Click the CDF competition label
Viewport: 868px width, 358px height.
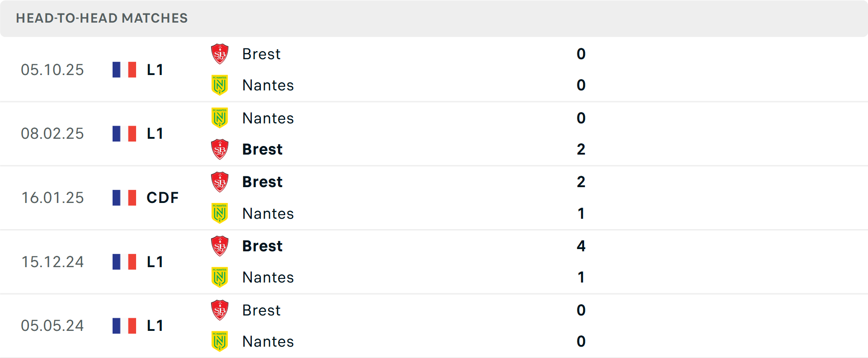pos(161,198)
